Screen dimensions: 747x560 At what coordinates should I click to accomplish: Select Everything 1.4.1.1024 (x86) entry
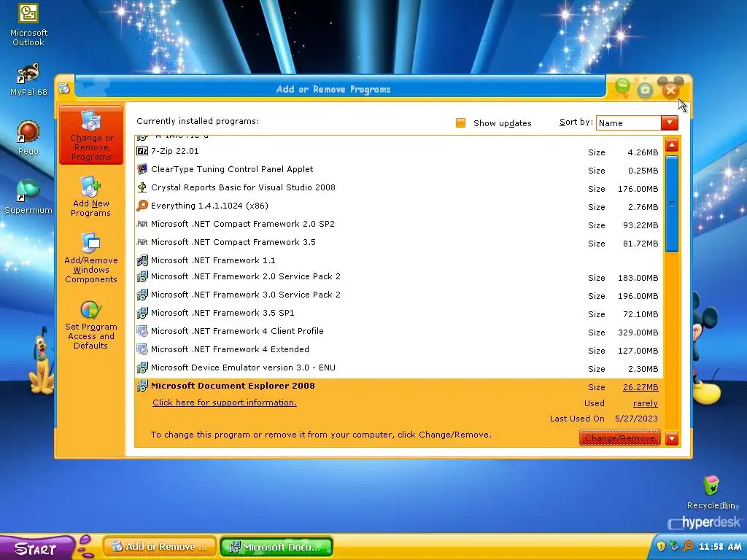[x=399, y=206]
